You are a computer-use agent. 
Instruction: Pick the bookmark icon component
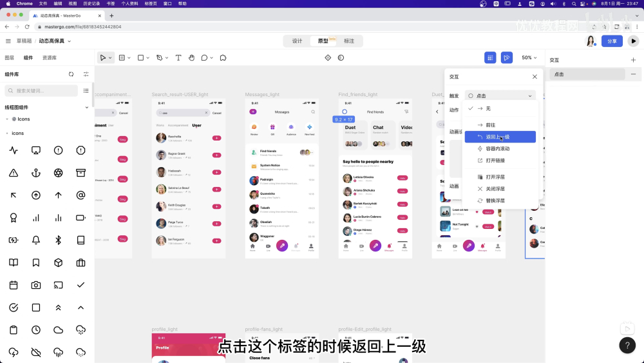click(x=36, y=262)
